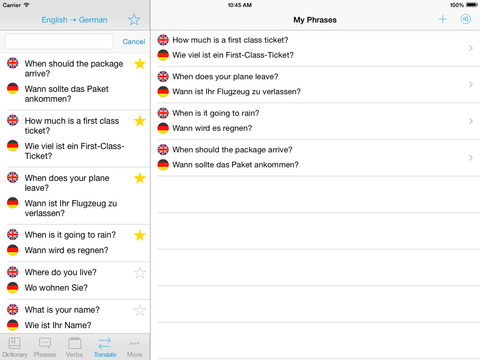Image resolution: width=480 pixels, height=360 pixels.
Task: Select 'Wie ist Ihr Name?' translation text
Action: pos(58,325)
